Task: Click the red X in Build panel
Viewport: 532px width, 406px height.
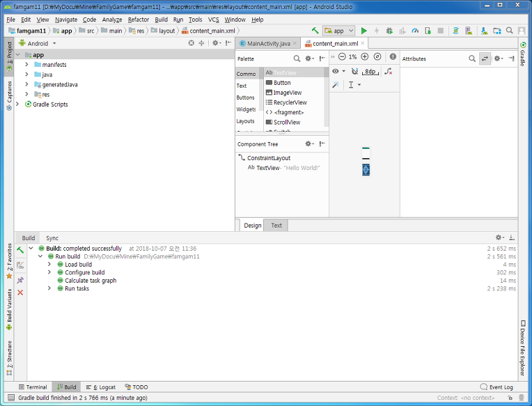Action: coord(20,292)
